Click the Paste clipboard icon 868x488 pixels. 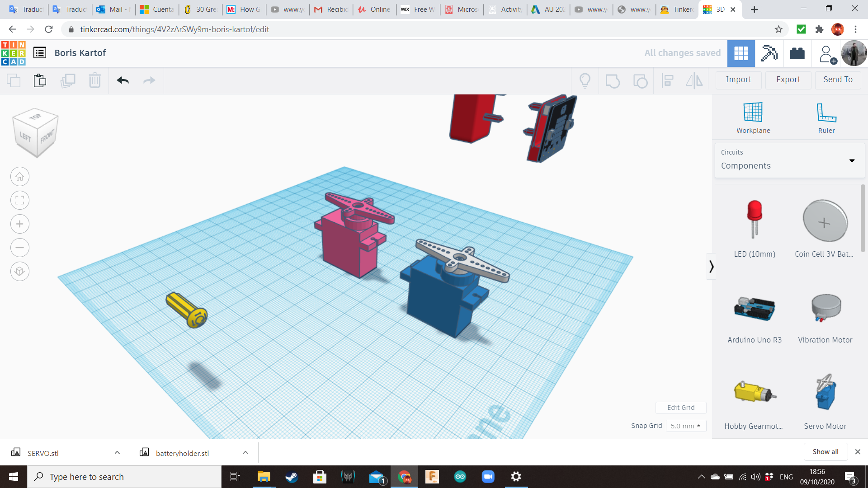[x=40, y=80]
